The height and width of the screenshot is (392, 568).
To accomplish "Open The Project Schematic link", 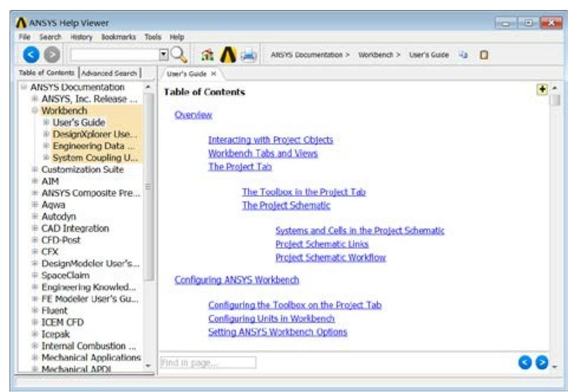I will click(x=286, y=205).
